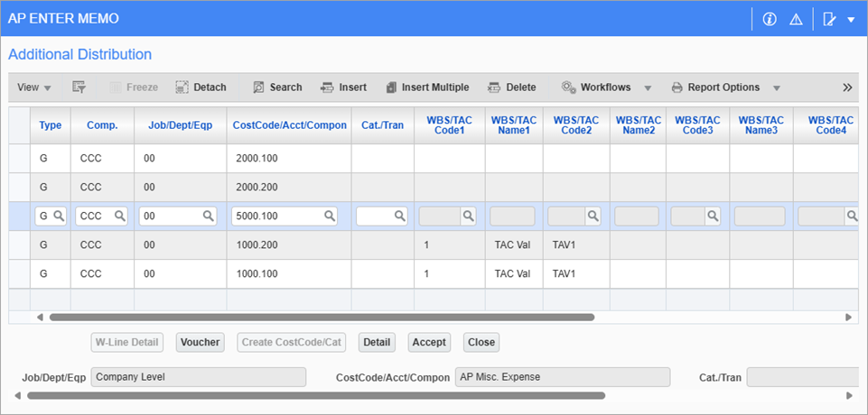Click the table scrollbar left arrow
Image resolution: width=868 pixels, height=415 pixels.
pos(40,318)
